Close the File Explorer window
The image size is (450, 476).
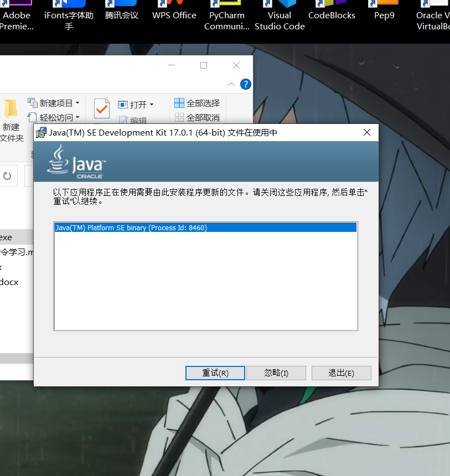pos(236,65)
